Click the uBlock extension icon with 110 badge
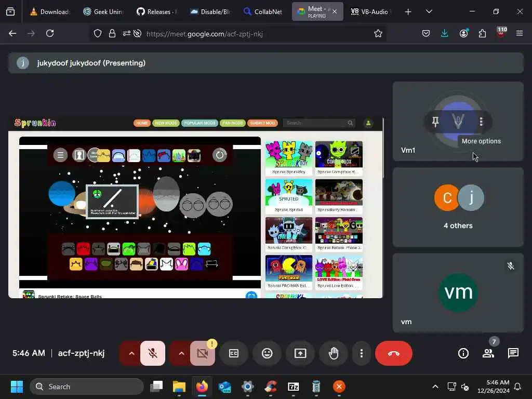 [x=501, y=33]
